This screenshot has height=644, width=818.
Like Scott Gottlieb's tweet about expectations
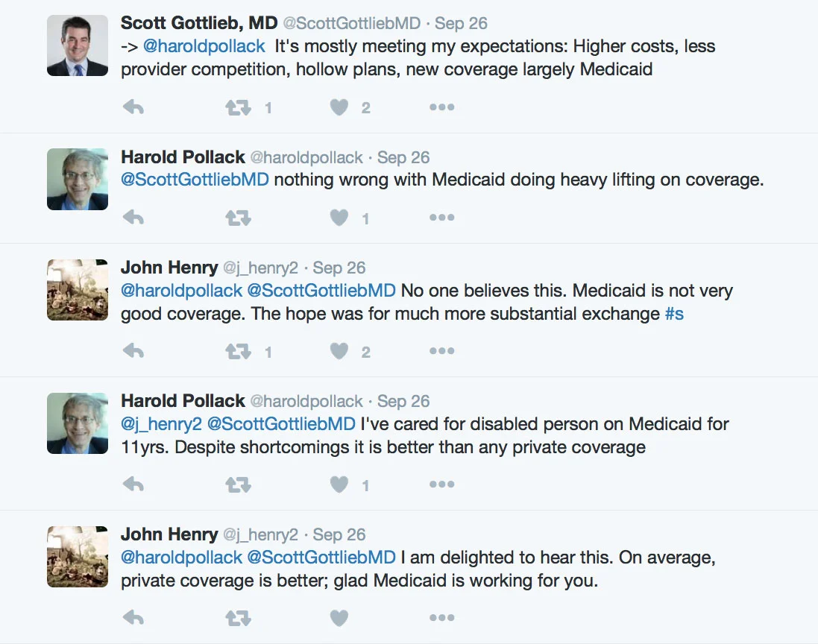pyautogui.click(x=339, y=107)
